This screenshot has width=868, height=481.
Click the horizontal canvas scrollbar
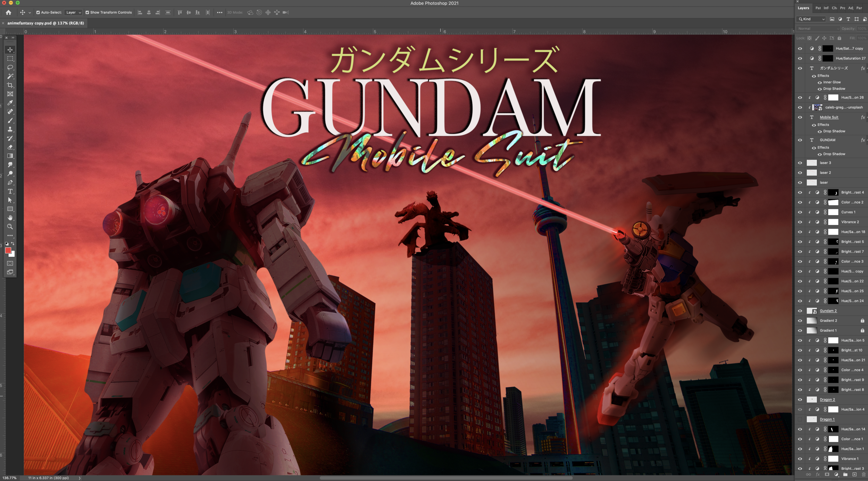point(446,478)
